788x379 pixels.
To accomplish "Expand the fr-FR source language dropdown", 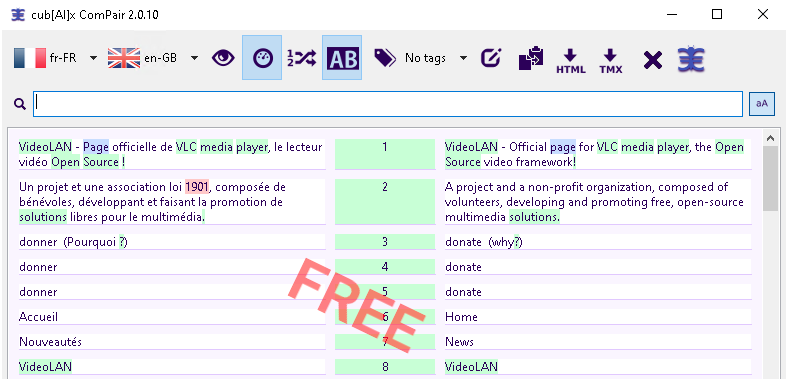I will coord(93,58).
